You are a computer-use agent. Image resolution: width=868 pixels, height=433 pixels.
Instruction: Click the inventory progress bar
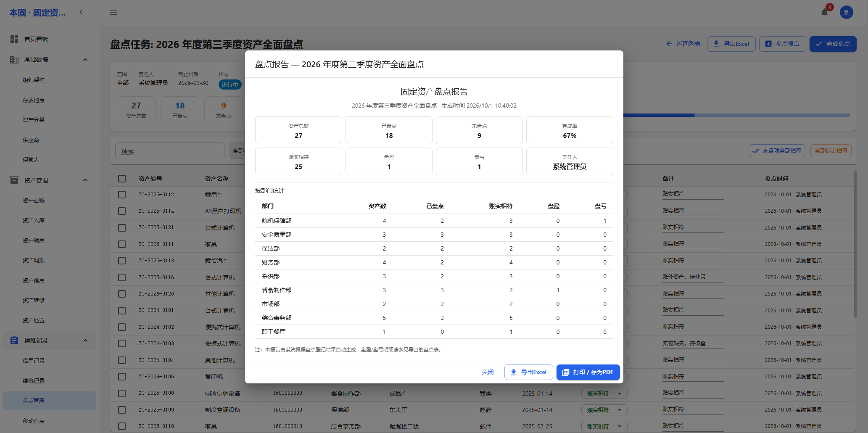[x=736, y=115]
